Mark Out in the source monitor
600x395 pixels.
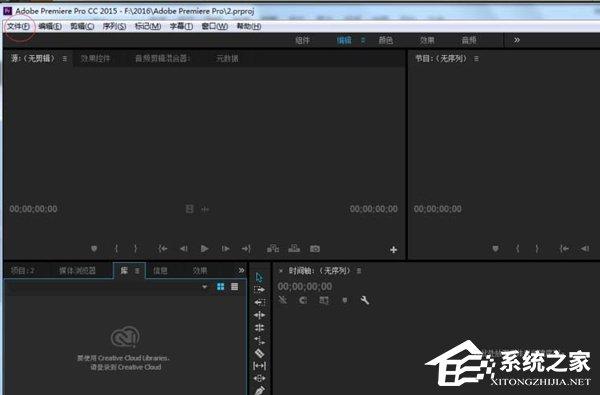point(135,249)
